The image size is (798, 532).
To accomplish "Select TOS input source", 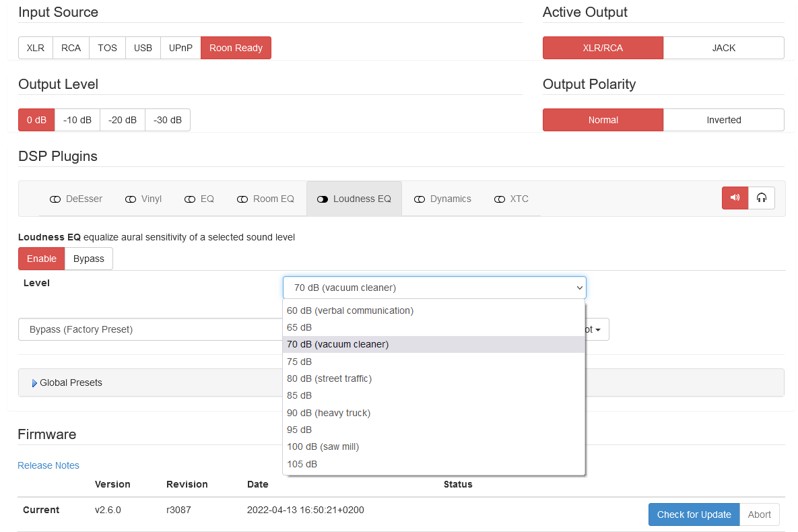I will (x=107, y=48).
